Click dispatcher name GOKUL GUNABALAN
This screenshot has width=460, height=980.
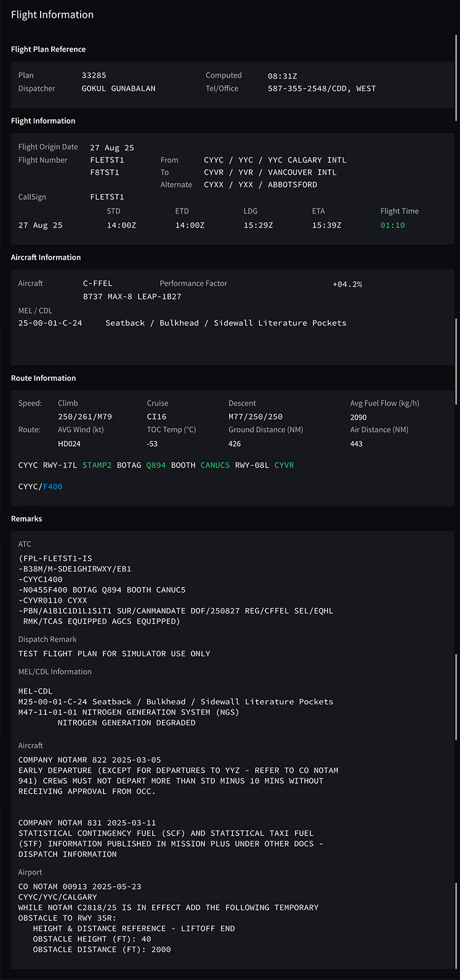[x=118, y=89]
